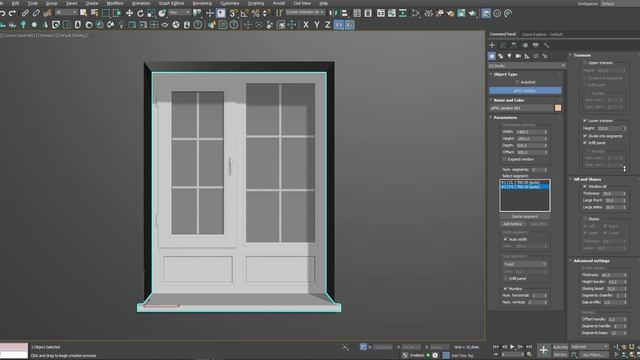Select the Geometry category icon
Screen dimensions: 640x360
coord(492,56)
